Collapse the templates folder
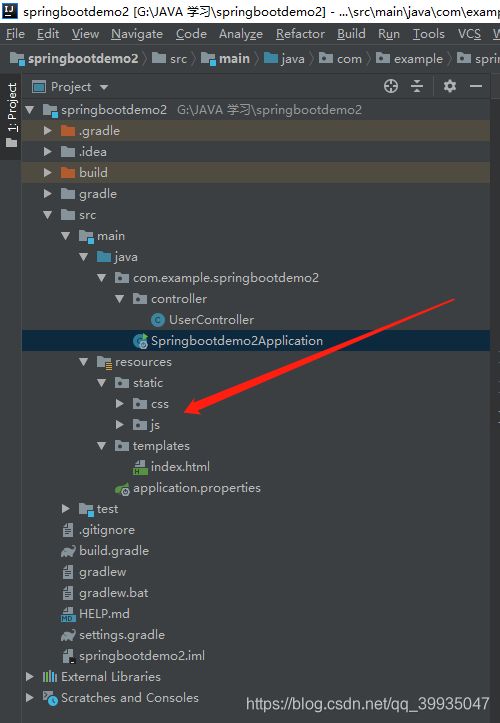 (102, 446)
